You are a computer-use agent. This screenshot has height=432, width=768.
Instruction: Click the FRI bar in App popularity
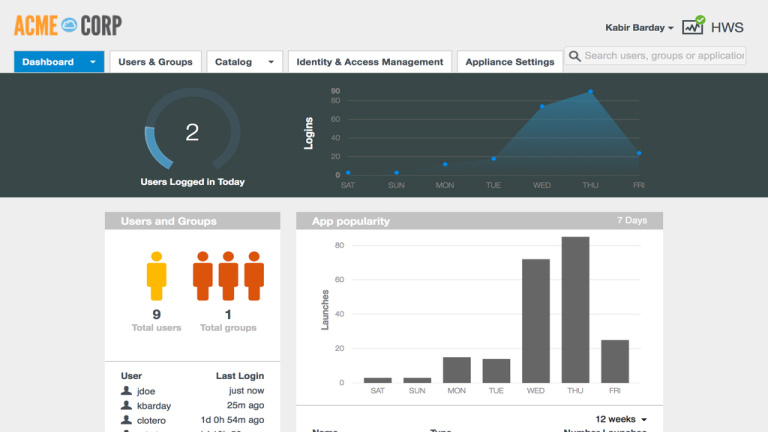tap(615, 361)
